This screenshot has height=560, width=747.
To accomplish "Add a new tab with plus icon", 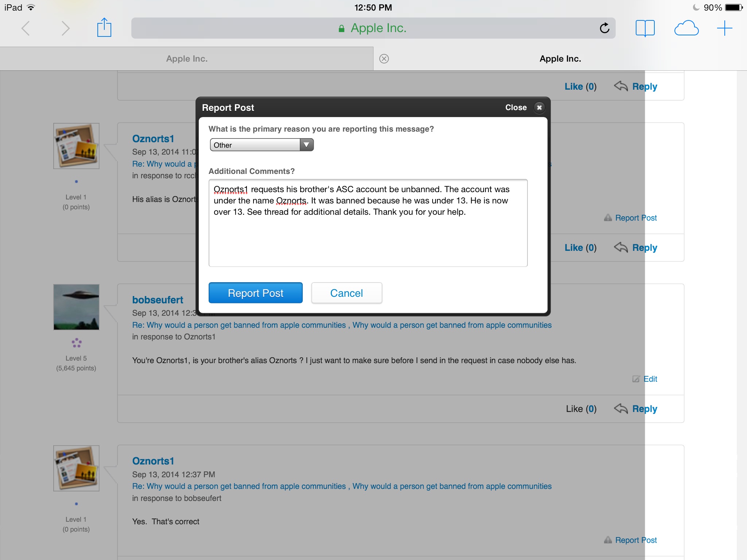I will tap(724, 28).
